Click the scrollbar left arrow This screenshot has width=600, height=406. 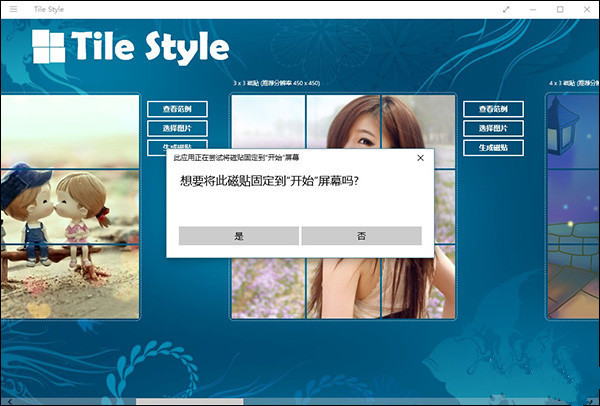coord(10,401)
